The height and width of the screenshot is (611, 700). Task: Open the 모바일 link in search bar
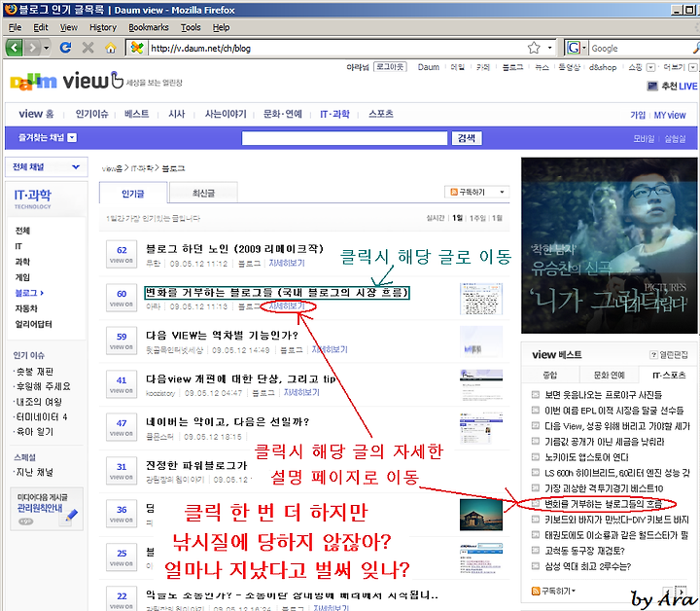(x=644, y=139)
